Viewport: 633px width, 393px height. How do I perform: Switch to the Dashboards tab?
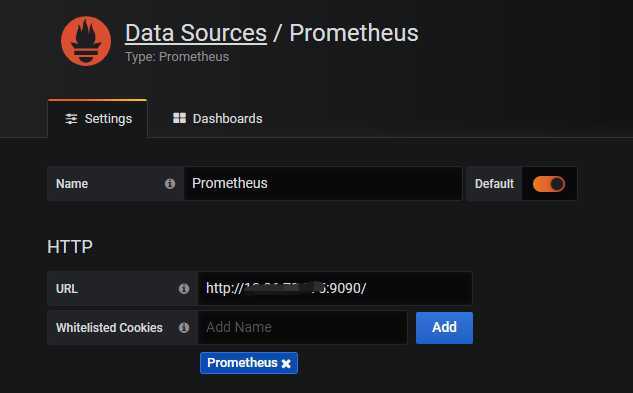click(218, 119)
